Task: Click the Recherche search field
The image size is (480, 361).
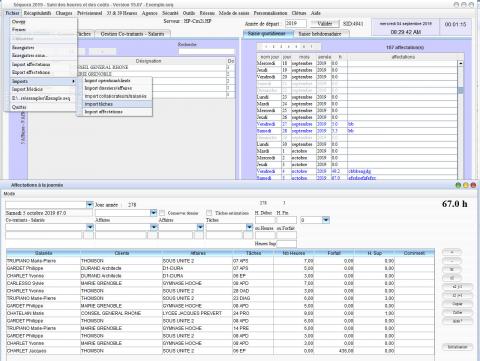Action: pos(206,52)
